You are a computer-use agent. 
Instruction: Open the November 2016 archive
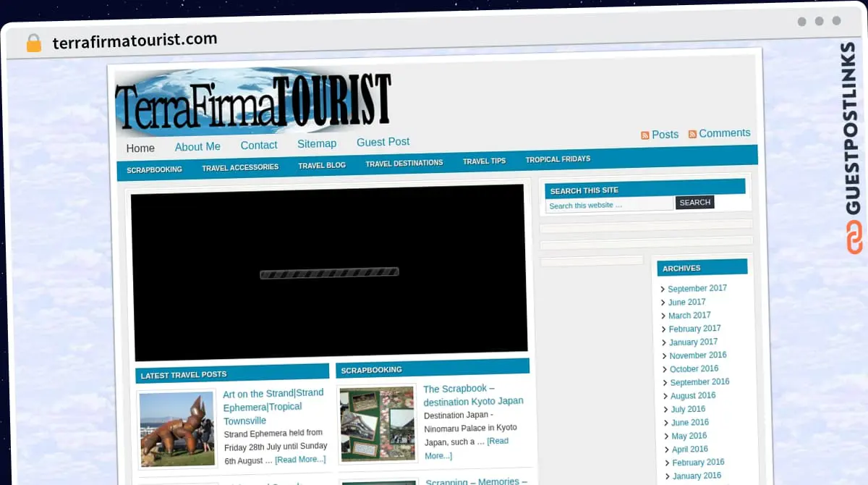coord(697,355)
